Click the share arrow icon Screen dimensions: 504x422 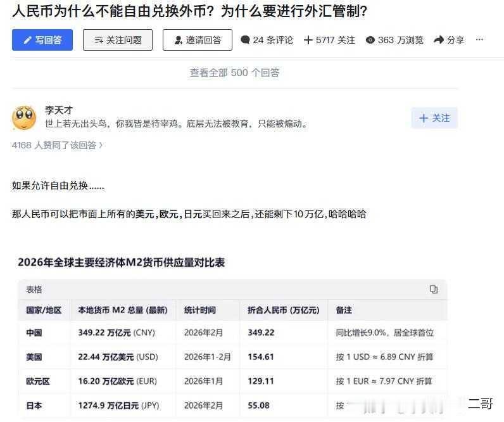439,39
